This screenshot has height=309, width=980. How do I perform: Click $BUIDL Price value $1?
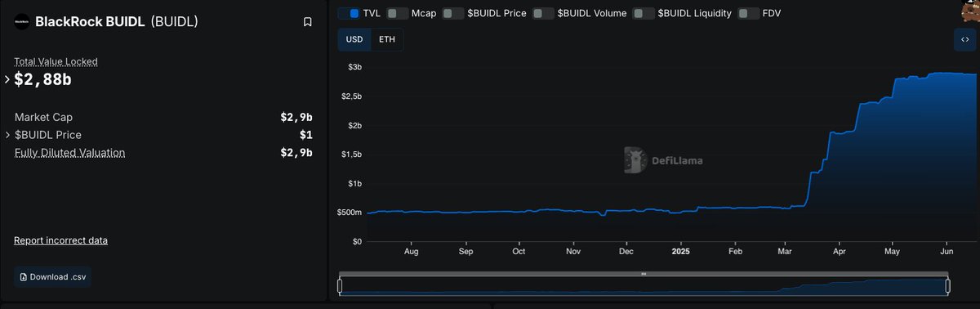(x=306, y=135)
